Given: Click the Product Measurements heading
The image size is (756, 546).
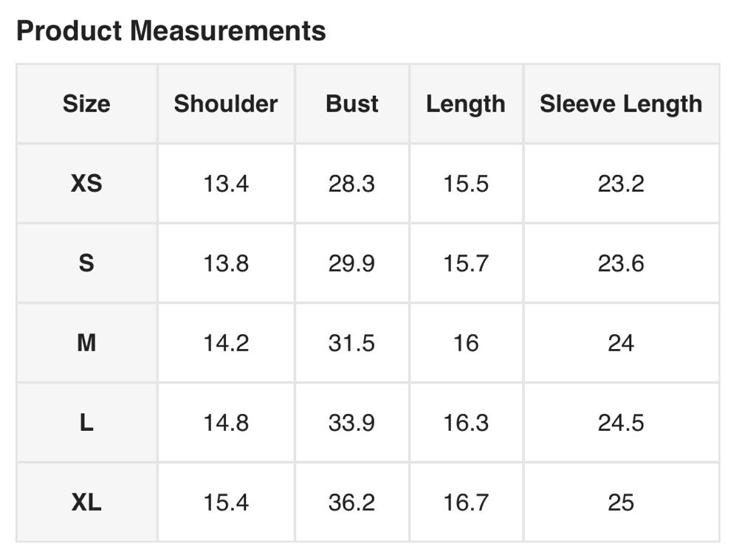Looking at the screenshot, I should pos(171,31).
